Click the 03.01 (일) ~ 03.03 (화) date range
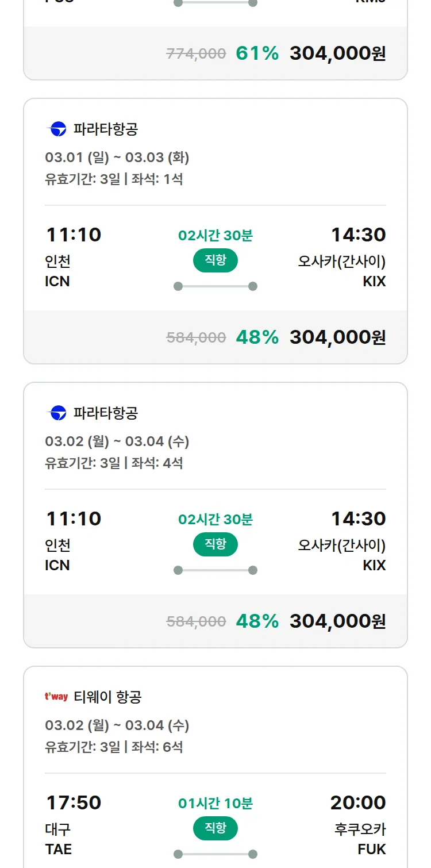This screenshot has width=431, height=868. point(117,157)
